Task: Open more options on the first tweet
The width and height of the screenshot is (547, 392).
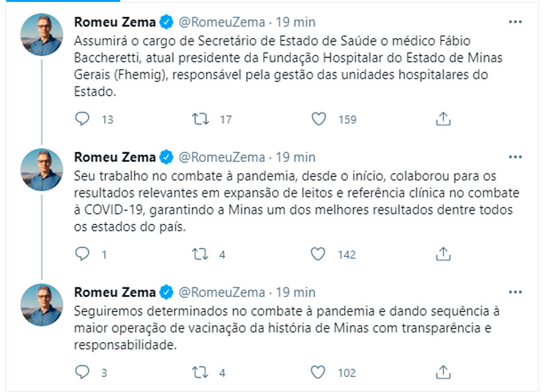Action: click(516, 22)
